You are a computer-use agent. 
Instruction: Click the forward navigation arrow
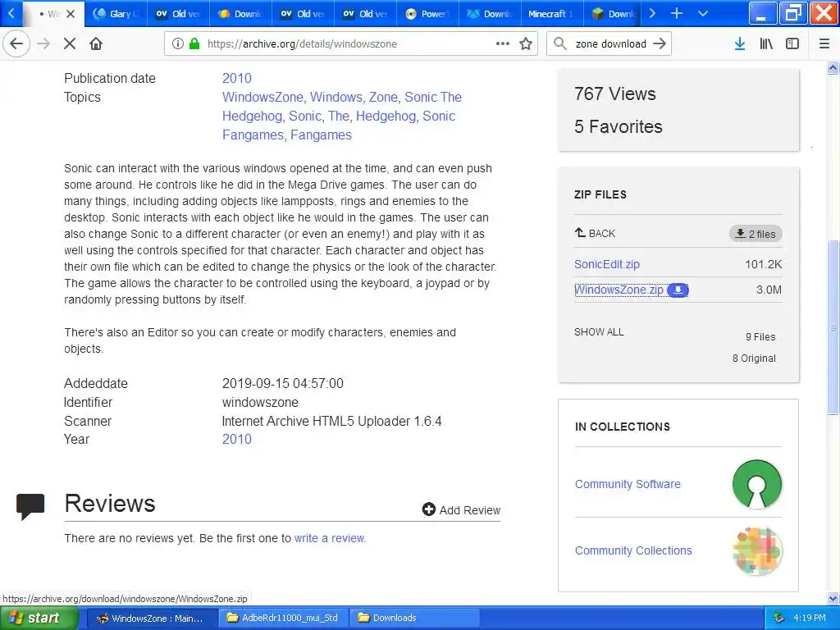point(43,44)
